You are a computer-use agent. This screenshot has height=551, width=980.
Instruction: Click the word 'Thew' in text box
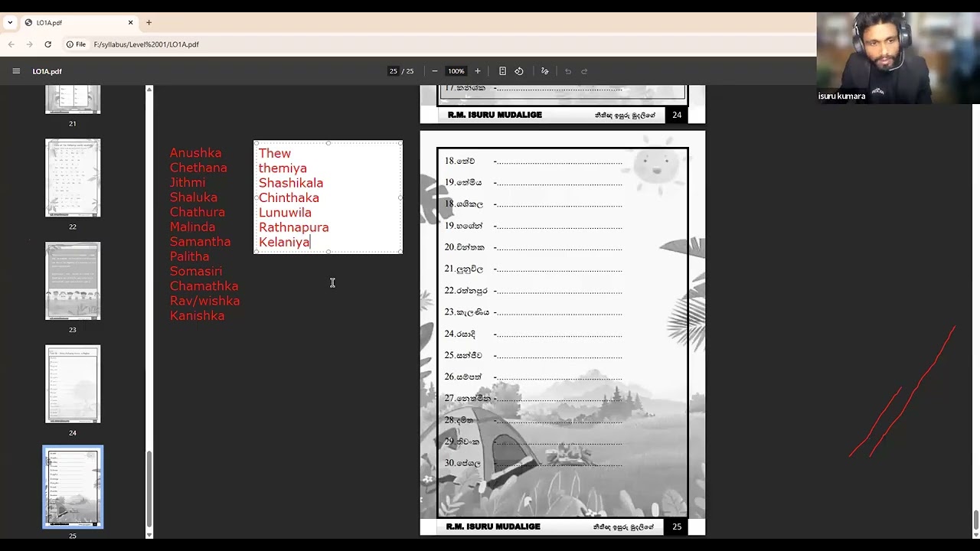click(275, 153)
